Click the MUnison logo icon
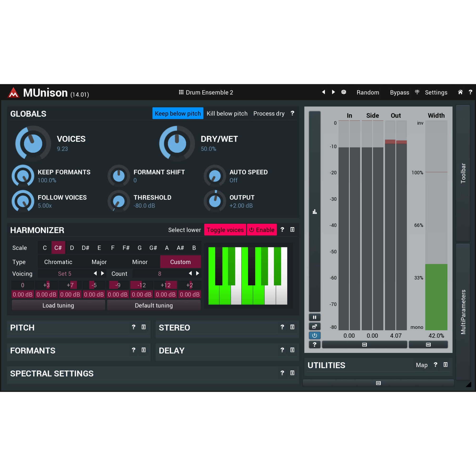476x476 pixels. click(13, 93)
